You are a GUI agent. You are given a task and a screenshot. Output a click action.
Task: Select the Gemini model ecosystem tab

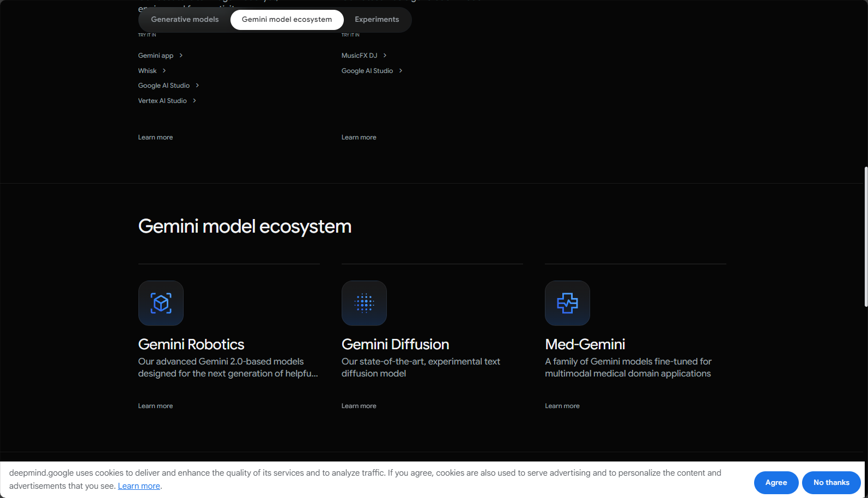pyautogui.click(x=287, y=20)
